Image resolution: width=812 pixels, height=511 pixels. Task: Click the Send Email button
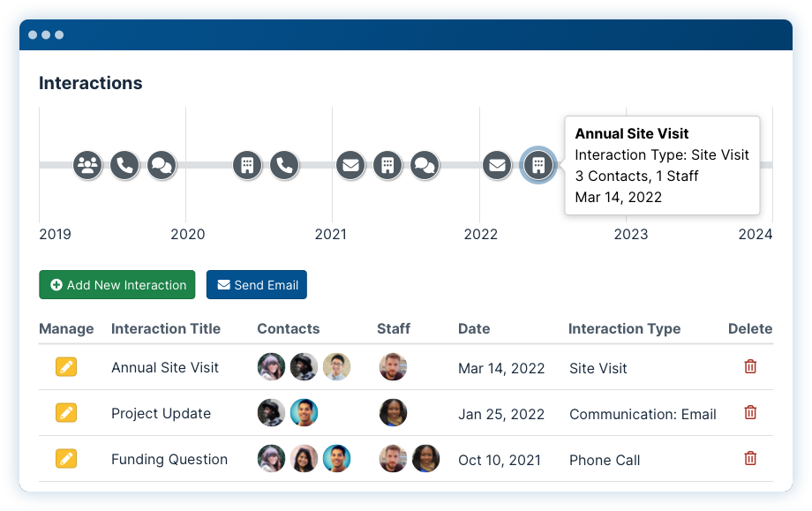[x=257, y=285]
